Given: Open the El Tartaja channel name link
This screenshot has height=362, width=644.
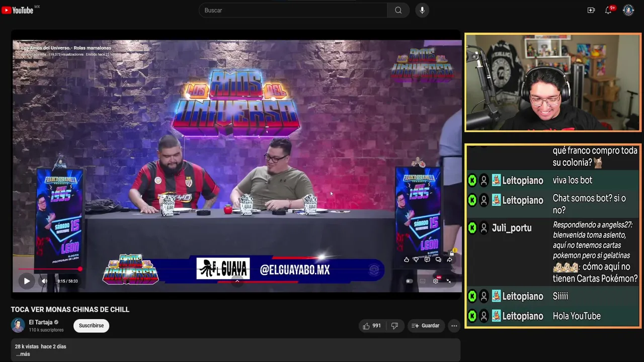Looking at the screenshot, I should 41,322.
